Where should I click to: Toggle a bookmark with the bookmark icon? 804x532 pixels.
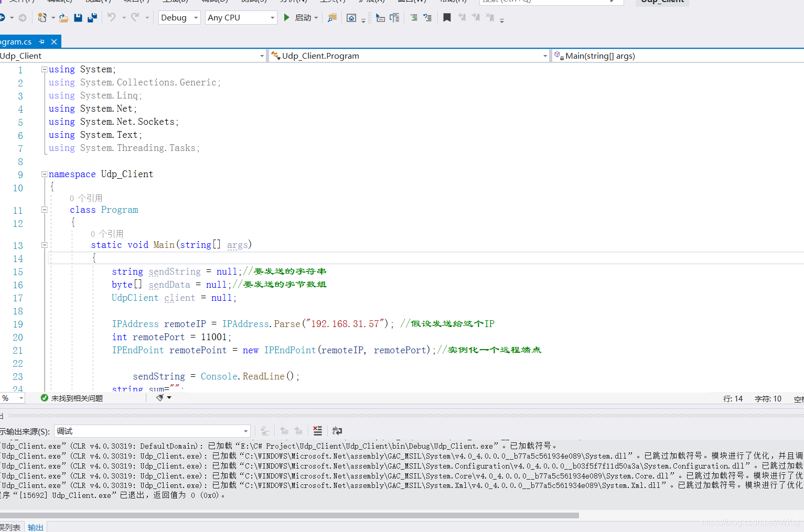[x=447, y=18]
